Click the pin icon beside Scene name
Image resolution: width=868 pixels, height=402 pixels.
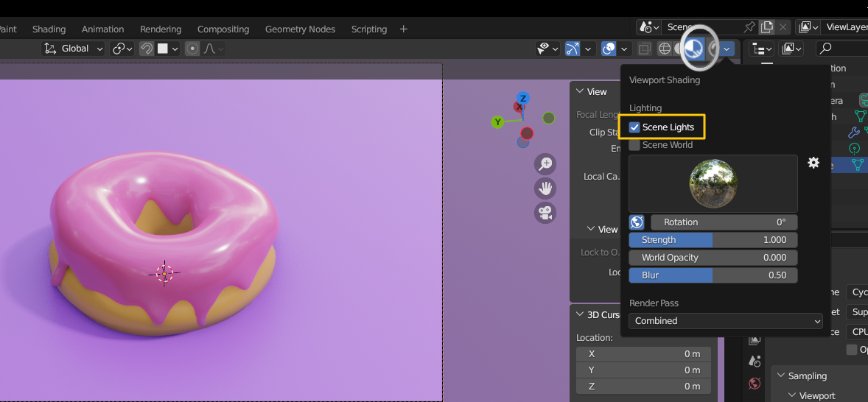(x=749, y=27)
